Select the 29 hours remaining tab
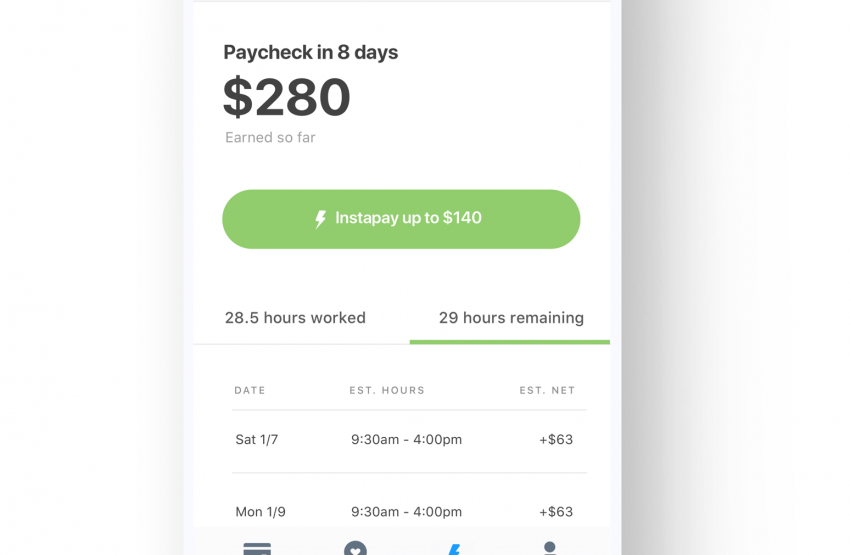This screenshot has height=555, width=850. 511,318
